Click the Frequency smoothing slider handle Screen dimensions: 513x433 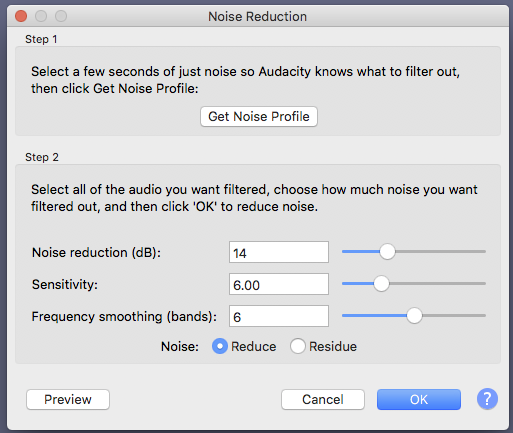coord(414,315)
